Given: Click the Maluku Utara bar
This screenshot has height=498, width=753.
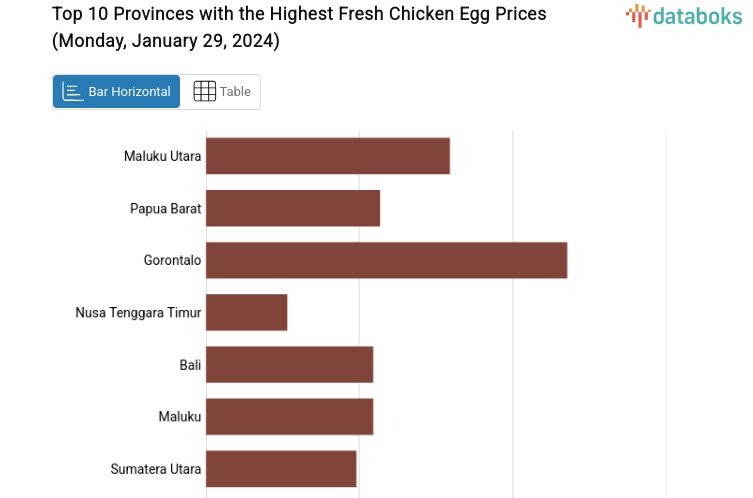Looking at the screenshot, I should coord(328,156).
